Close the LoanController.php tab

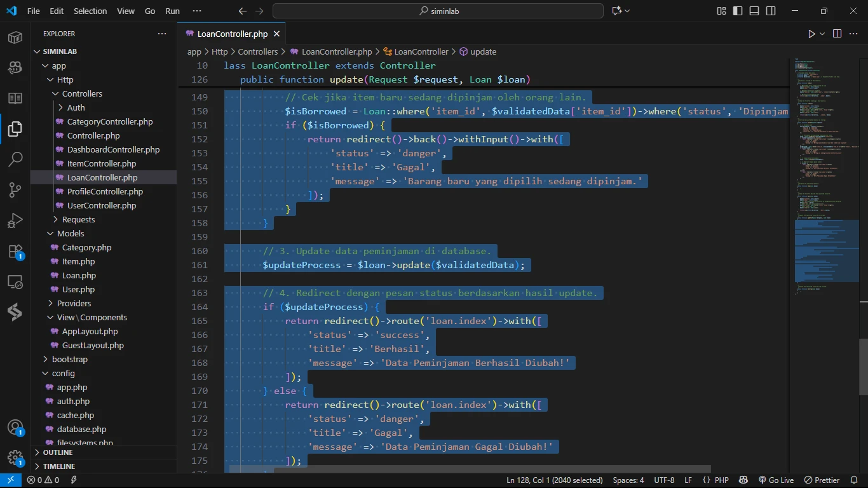276,34
